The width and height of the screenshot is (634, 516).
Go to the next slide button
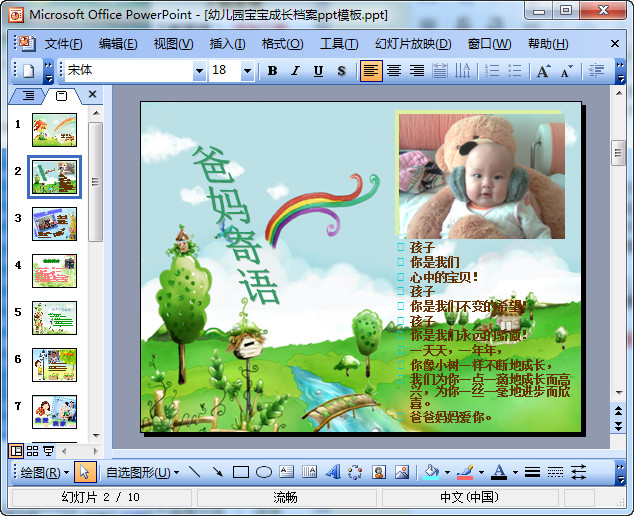(x=619, y=426)
